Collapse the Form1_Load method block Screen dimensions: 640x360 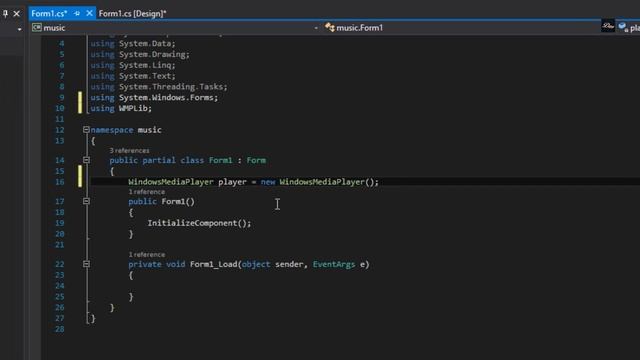86,264
